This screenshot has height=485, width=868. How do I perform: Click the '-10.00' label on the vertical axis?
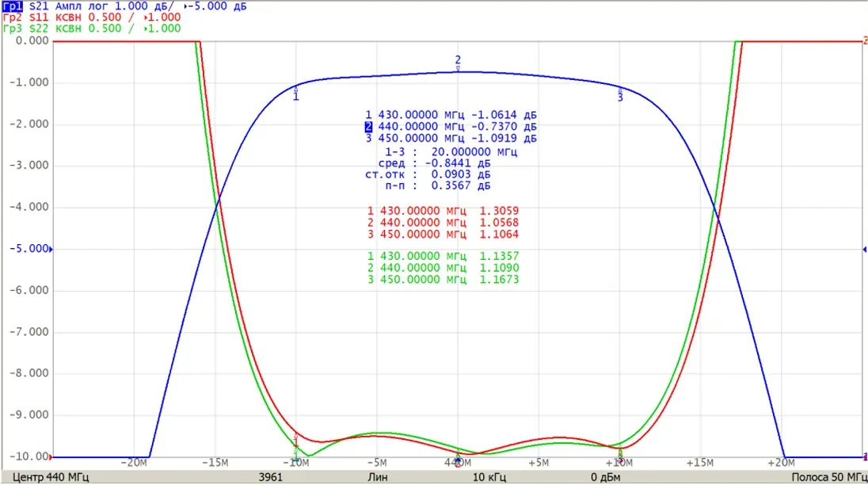[x=29, y=456]
